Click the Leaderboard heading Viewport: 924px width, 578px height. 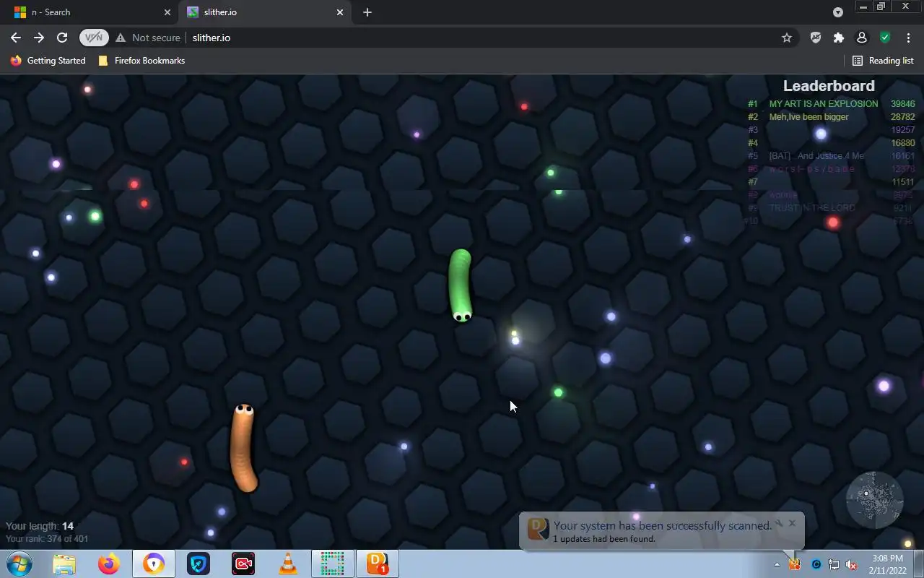(829, 86)
